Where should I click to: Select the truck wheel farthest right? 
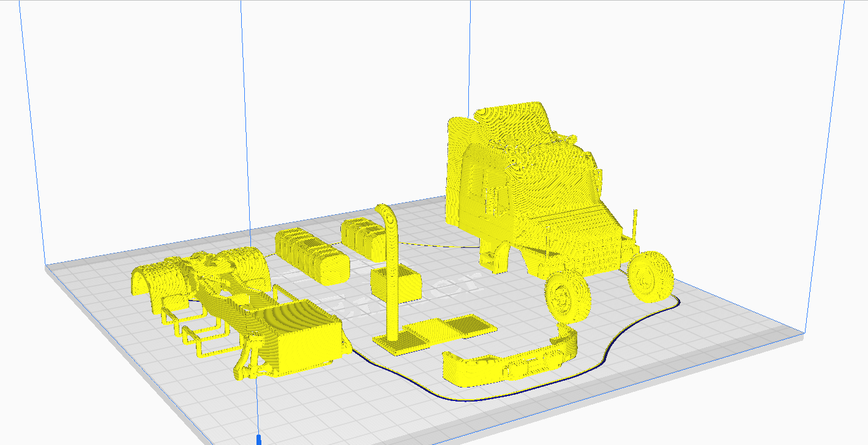coord(651,276)
